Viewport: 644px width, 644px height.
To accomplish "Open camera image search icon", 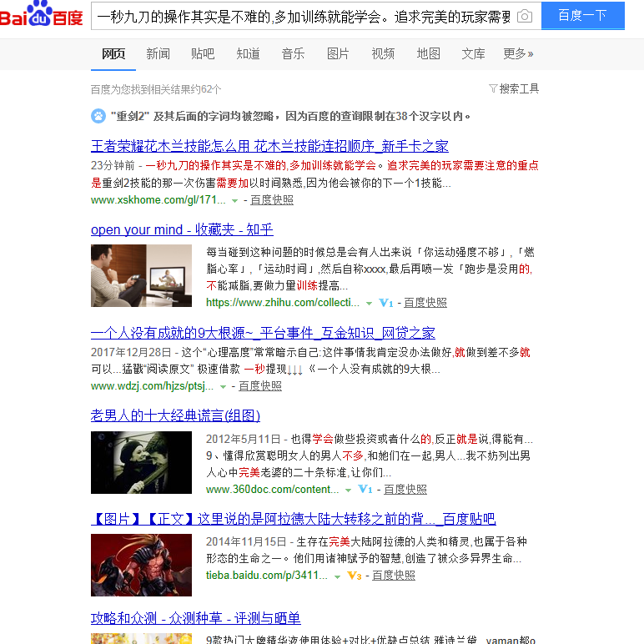I will 525,17.
